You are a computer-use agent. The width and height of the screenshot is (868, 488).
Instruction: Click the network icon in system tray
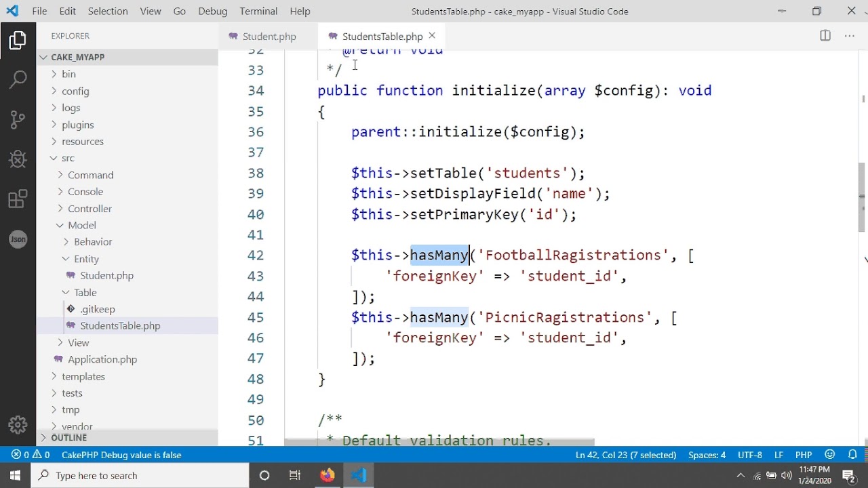(x=757, y=476)
